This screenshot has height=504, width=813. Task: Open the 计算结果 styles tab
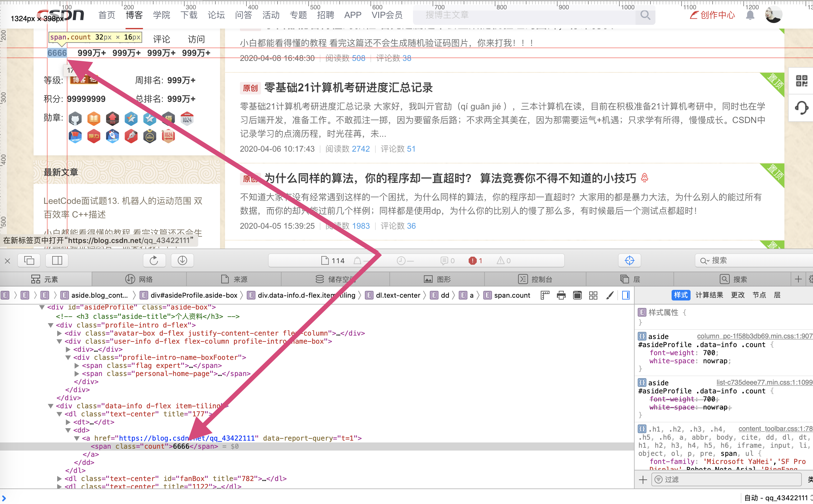coord(709,295)
